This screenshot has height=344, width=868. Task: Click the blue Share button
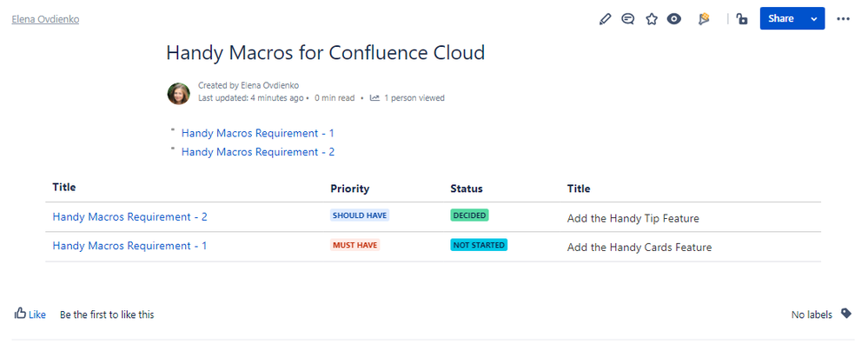point(781,18)
